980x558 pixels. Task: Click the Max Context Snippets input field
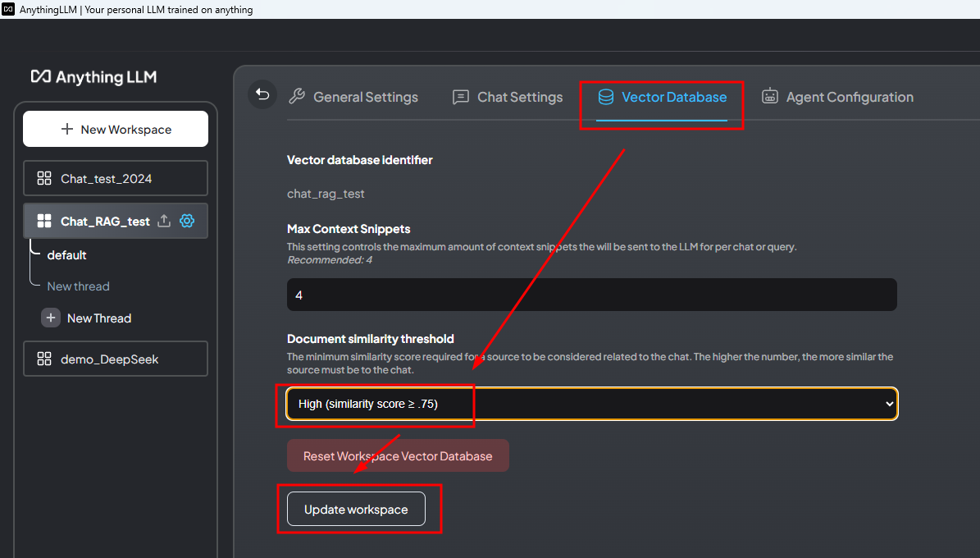(x=592, y=295)
